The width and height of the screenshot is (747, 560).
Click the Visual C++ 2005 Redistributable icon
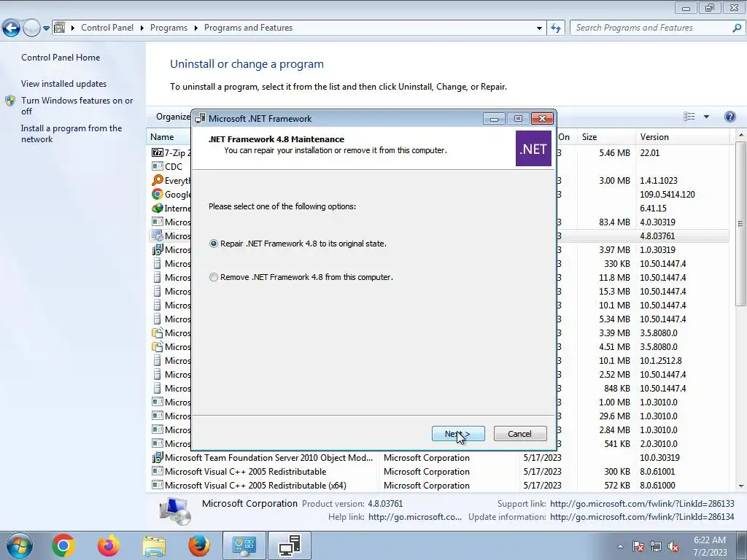point(158,472)
